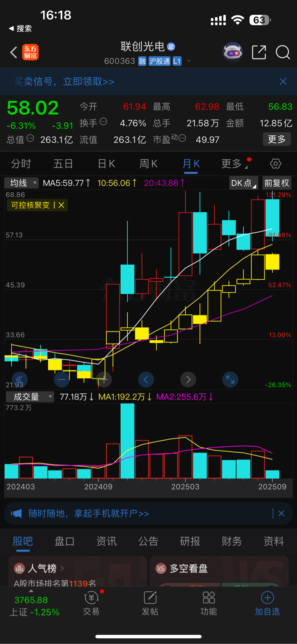Viewport: 297px width, 644px height.
Task: Tap the tallest volume bar
Action: click(128, 441)
